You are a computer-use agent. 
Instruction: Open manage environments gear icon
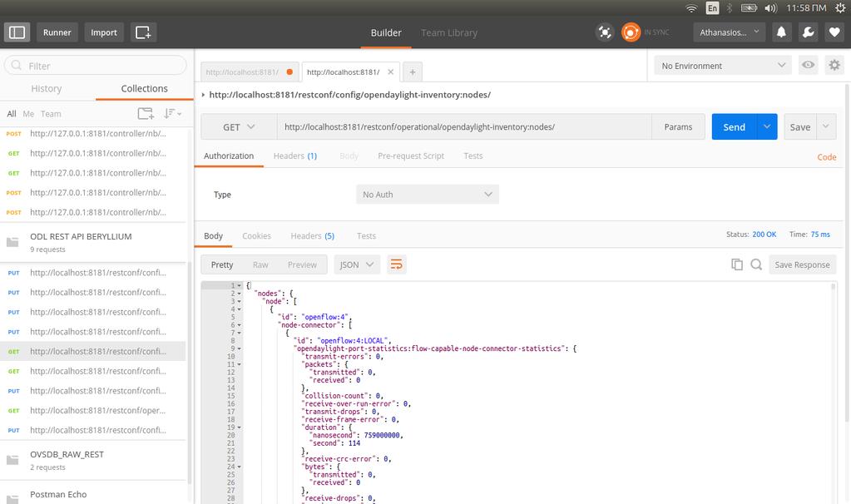(x=834, y=65)
